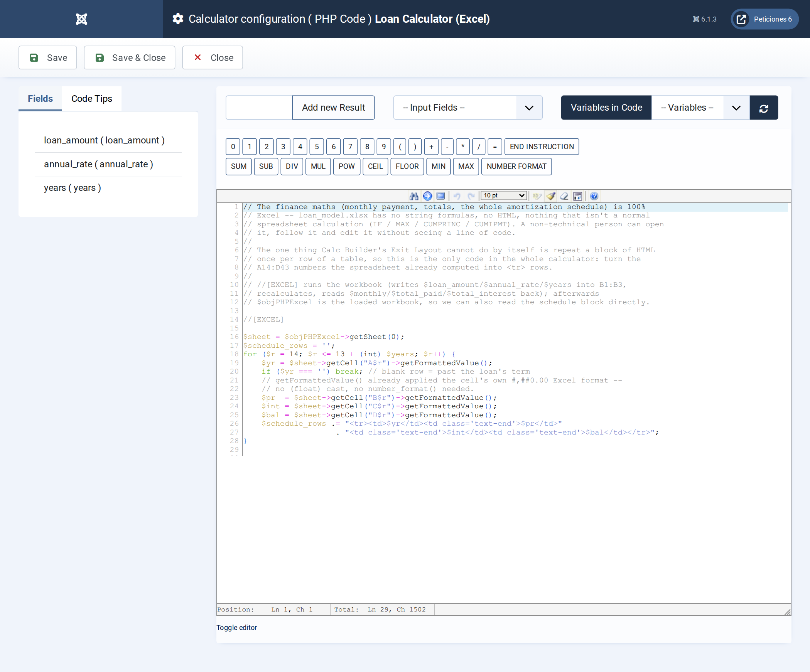Insert the equals sign operator
Screen dimensions: 810x672
495,147
